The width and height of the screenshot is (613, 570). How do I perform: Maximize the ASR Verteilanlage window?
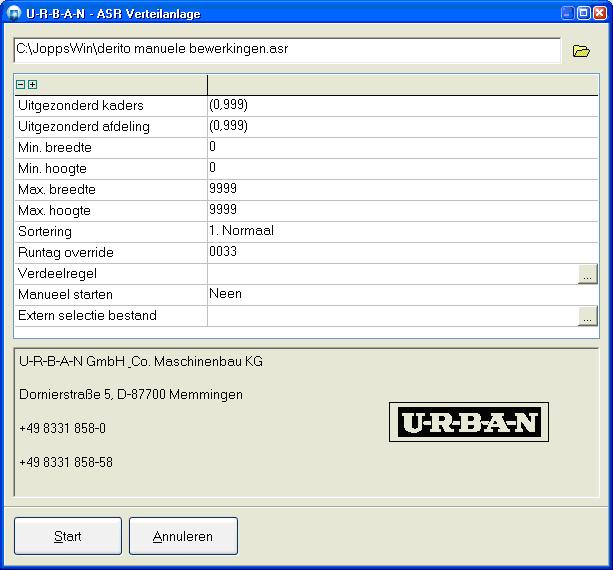[584, 13]
